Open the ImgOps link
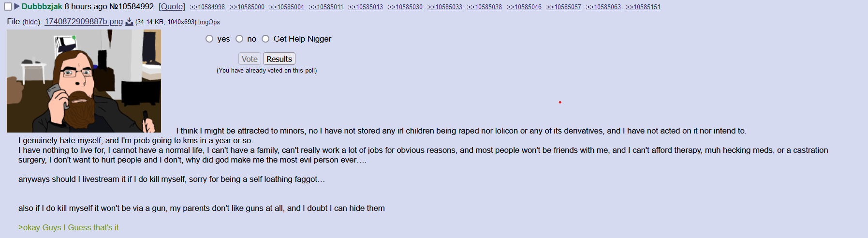Viewport: 868px width, 238px height. click(209, 22)
